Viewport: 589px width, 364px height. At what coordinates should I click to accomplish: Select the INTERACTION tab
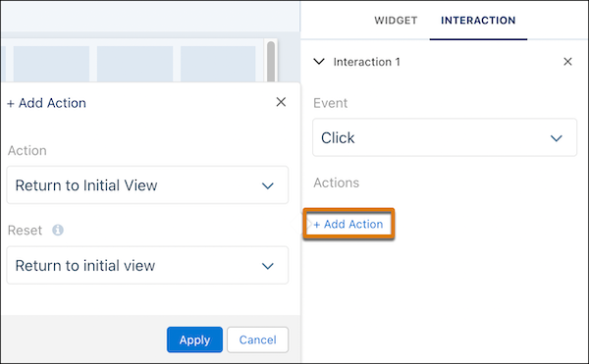[478, 21]
